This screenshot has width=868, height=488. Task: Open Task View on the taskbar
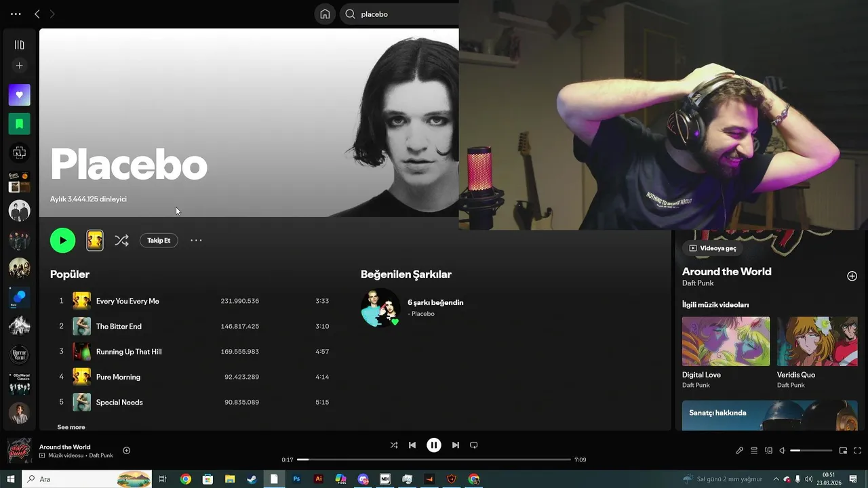click(x=163, y=479)
